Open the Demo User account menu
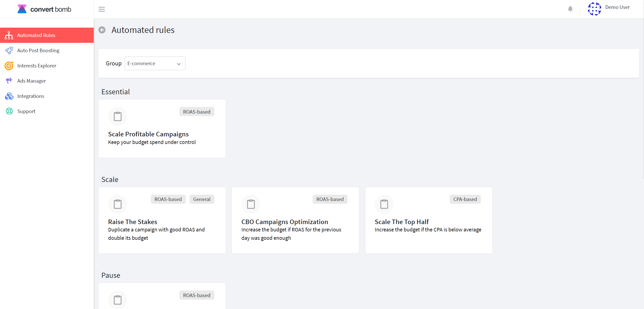Image resolution: width=644 pixels, height=309 pixels. coord(617,7)
